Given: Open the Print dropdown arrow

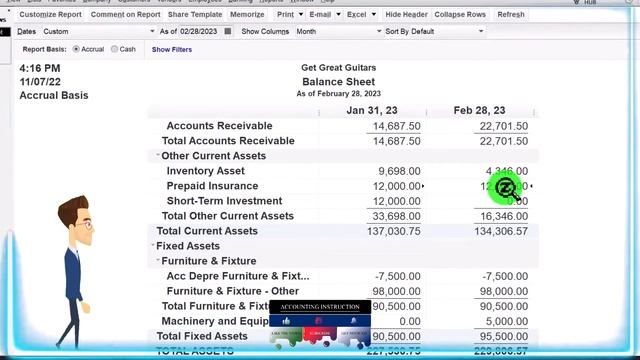Looking at the screenshot, I should 301,15.
